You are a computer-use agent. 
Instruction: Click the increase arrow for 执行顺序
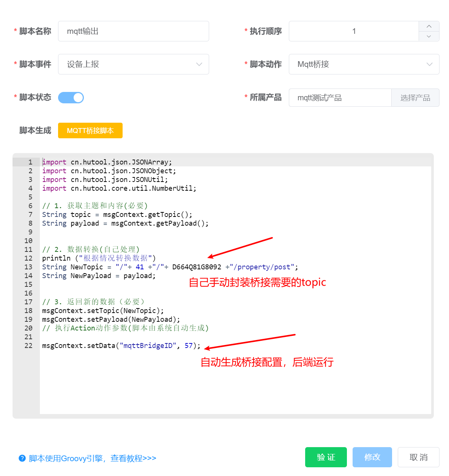[x=429, y=26]
